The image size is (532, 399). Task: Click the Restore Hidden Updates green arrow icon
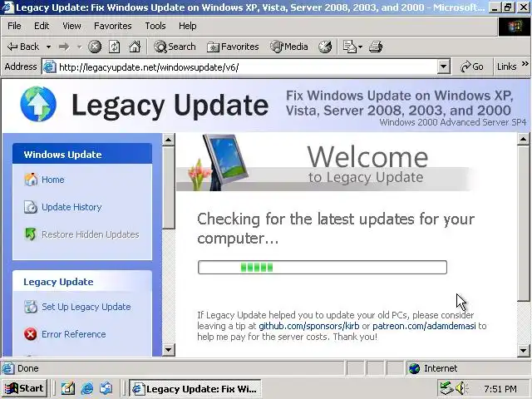pos(31,234)
